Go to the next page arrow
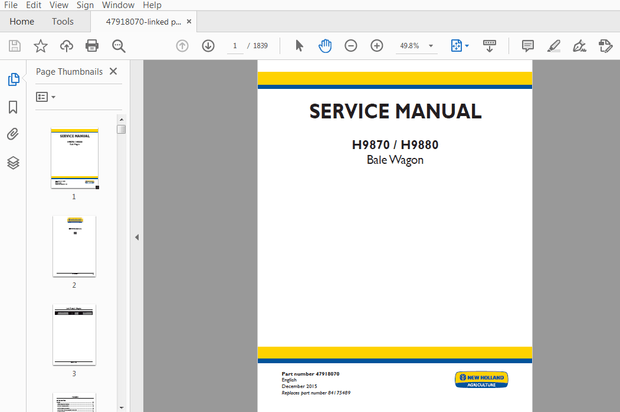Screen dimensions: 620x412 pos(208,46)
